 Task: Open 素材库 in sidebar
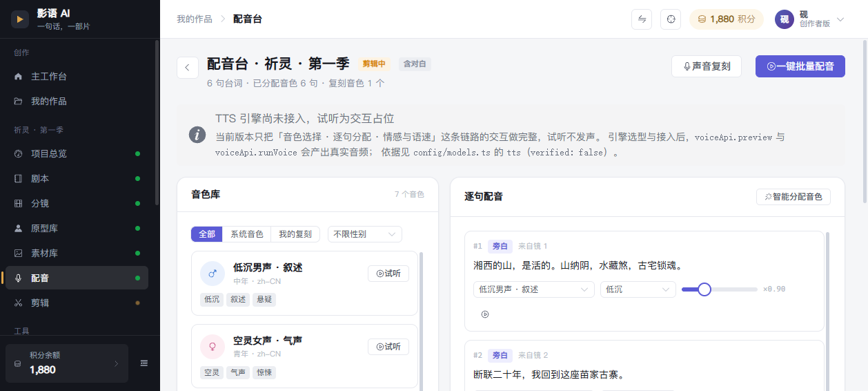[x=77, y=253]
